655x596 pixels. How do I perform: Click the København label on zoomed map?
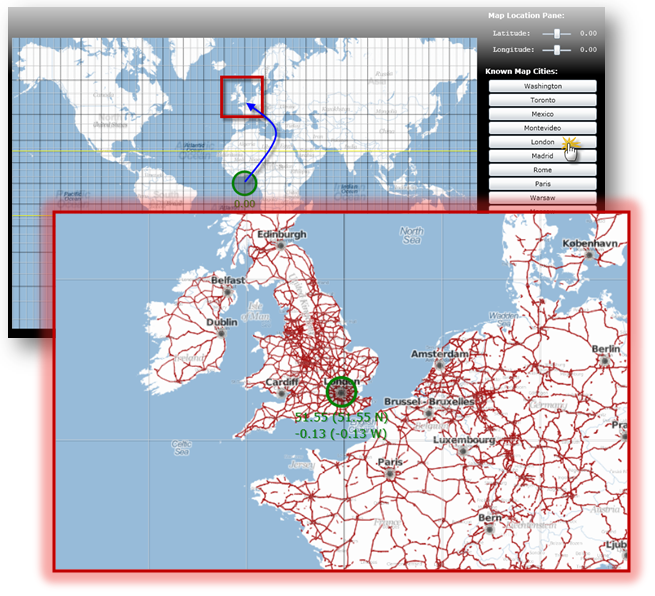[x=590, y=243]
